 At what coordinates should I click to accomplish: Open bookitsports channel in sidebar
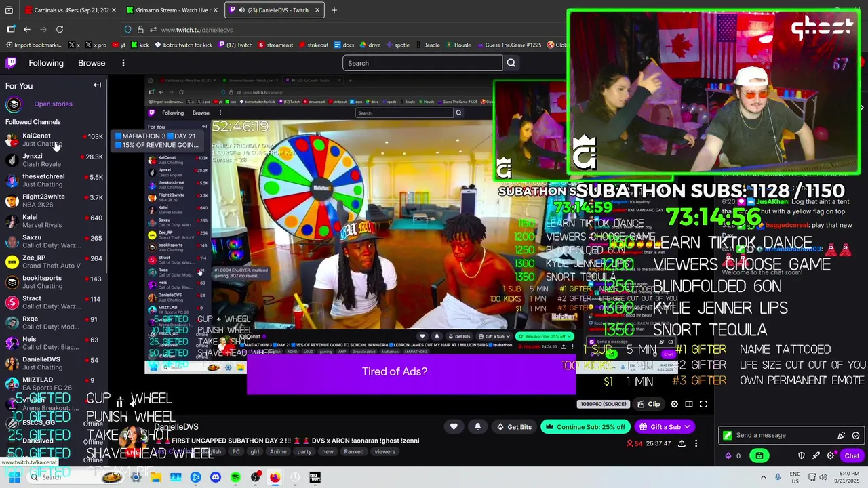point(54,282)
